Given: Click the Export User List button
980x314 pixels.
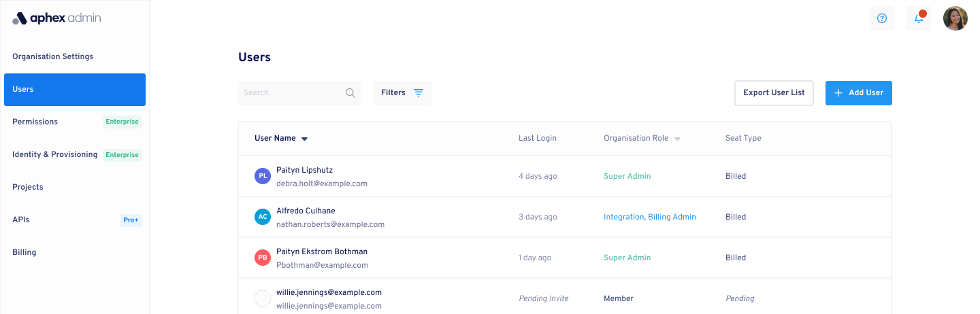Looking at the screenshot, I should coord(774,93).
